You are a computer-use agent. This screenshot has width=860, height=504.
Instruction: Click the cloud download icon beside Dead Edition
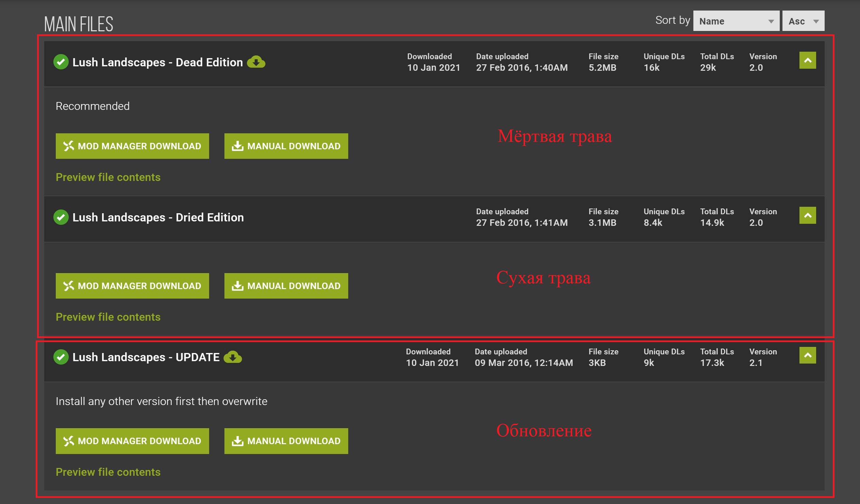pos(256,62)
